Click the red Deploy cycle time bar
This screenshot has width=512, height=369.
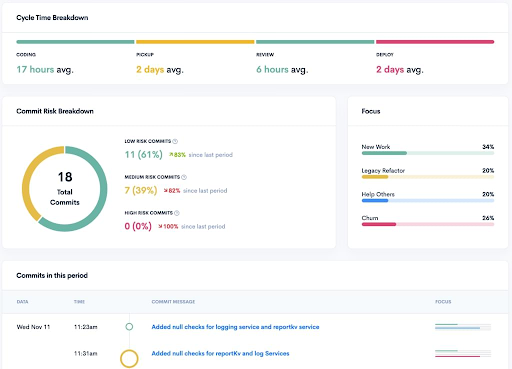tap(435, 42)
